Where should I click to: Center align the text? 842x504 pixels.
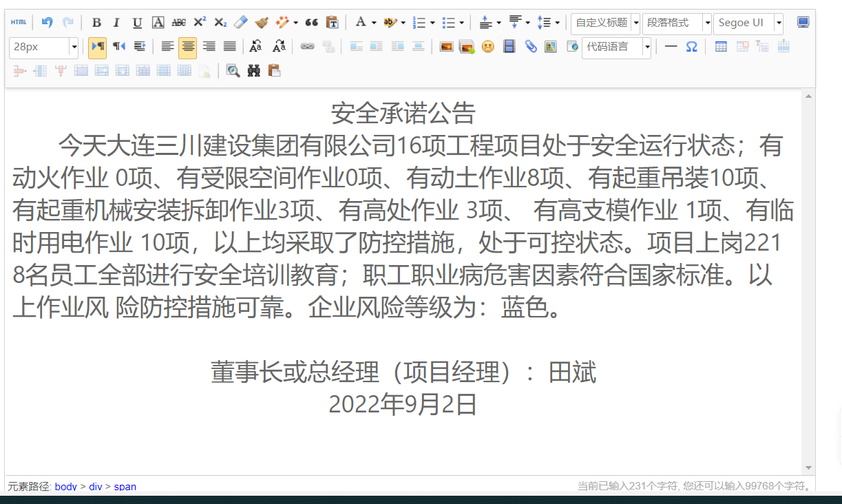(187, 47)
